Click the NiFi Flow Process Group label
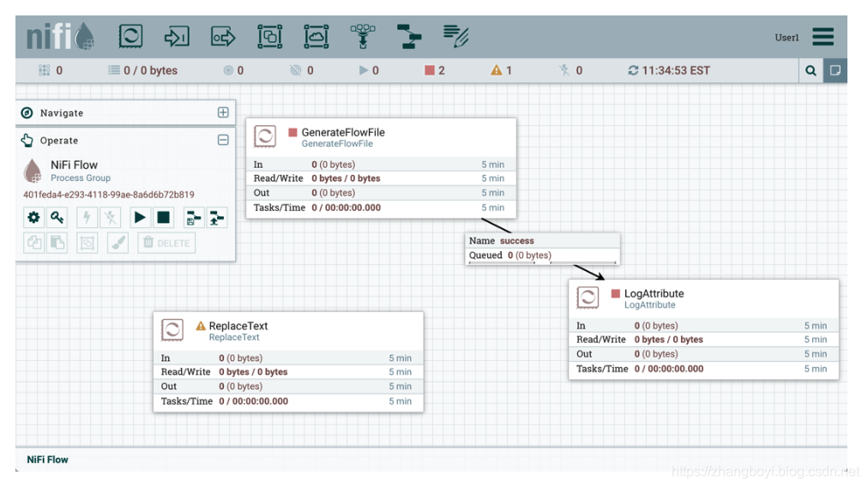The height and width of the screenshot is (487, 868). [81, 178]
